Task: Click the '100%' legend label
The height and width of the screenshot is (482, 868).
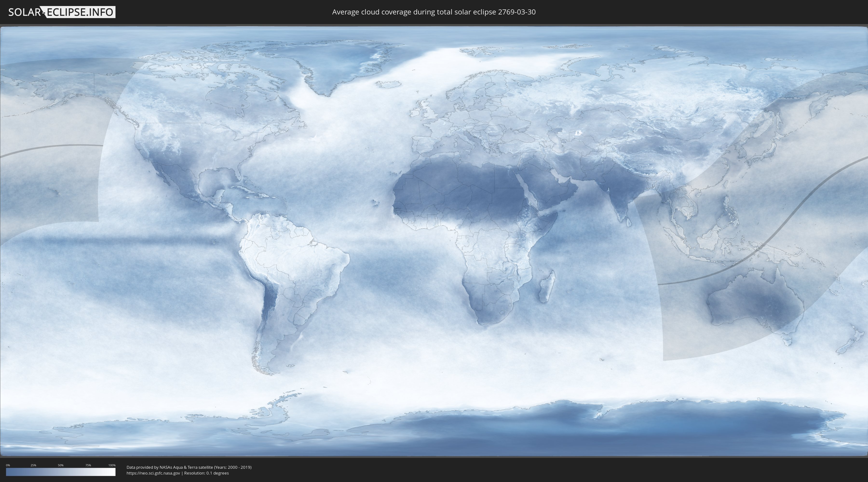Action: pyautogui.click(x=112, y=465)
